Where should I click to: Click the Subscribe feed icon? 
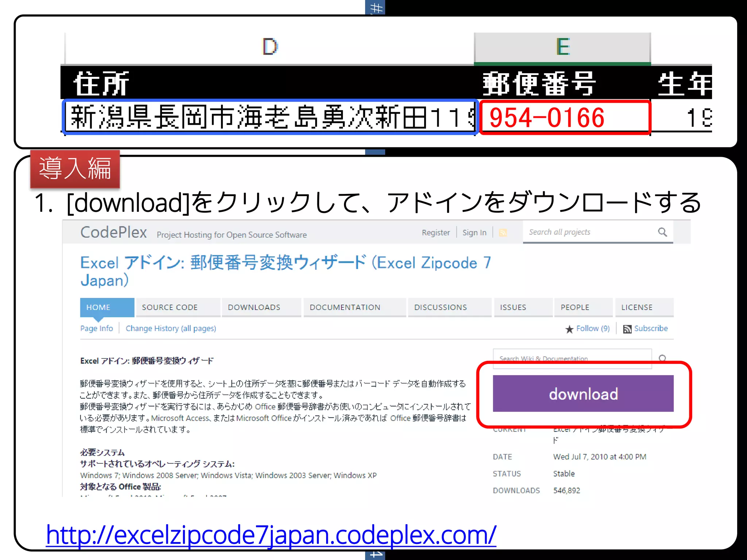point(627,329)
